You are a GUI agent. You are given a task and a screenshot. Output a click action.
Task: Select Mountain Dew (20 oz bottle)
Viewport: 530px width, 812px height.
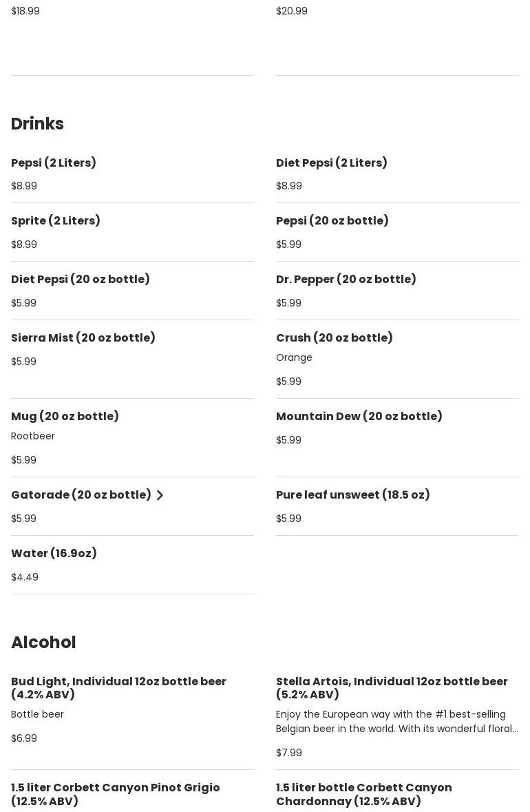pos(359,417)
